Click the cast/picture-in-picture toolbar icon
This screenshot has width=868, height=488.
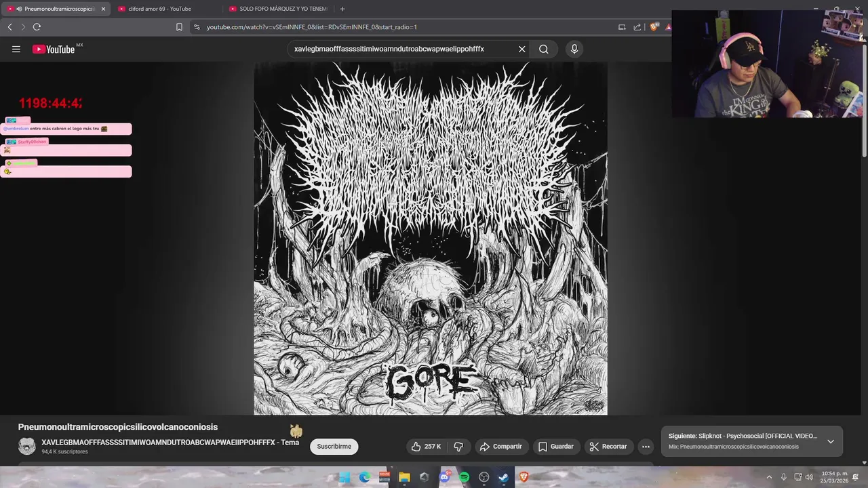tap(622, 27)
